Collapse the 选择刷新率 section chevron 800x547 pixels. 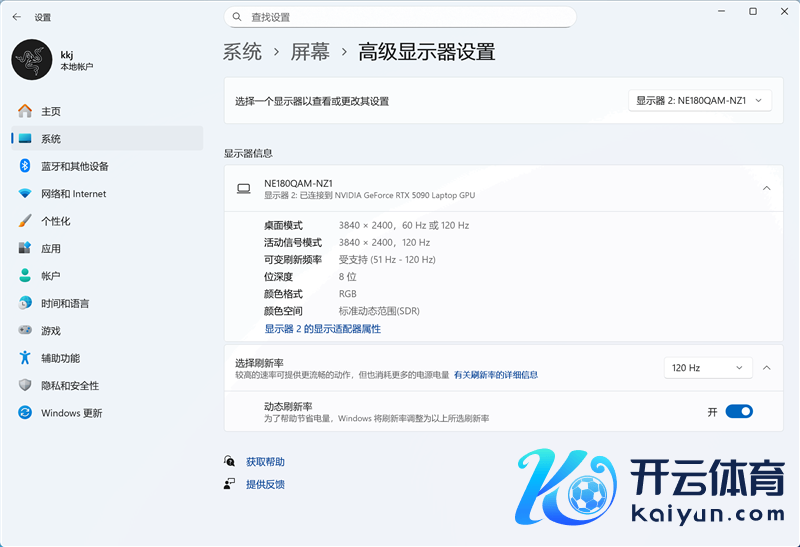(766, 368)
